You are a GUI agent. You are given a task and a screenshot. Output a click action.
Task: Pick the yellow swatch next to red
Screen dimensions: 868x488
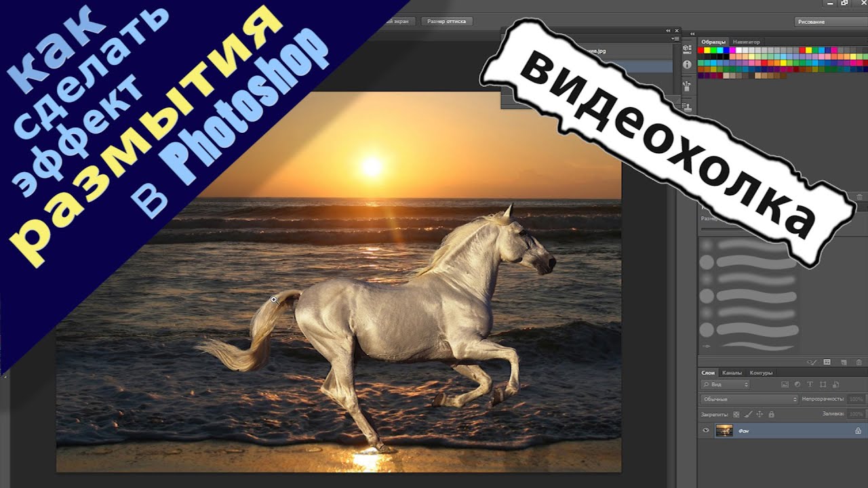pos(707,50)
